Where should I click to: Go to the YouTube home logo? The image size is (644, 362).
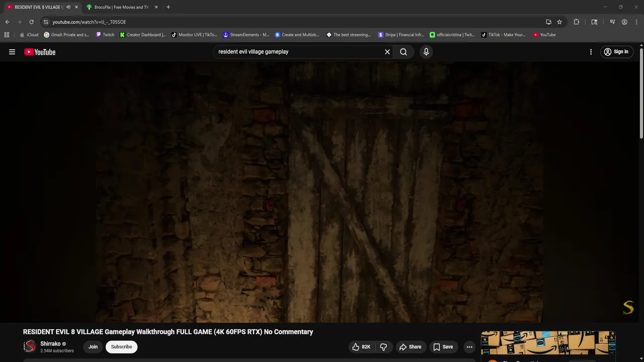tap(40, 52)
